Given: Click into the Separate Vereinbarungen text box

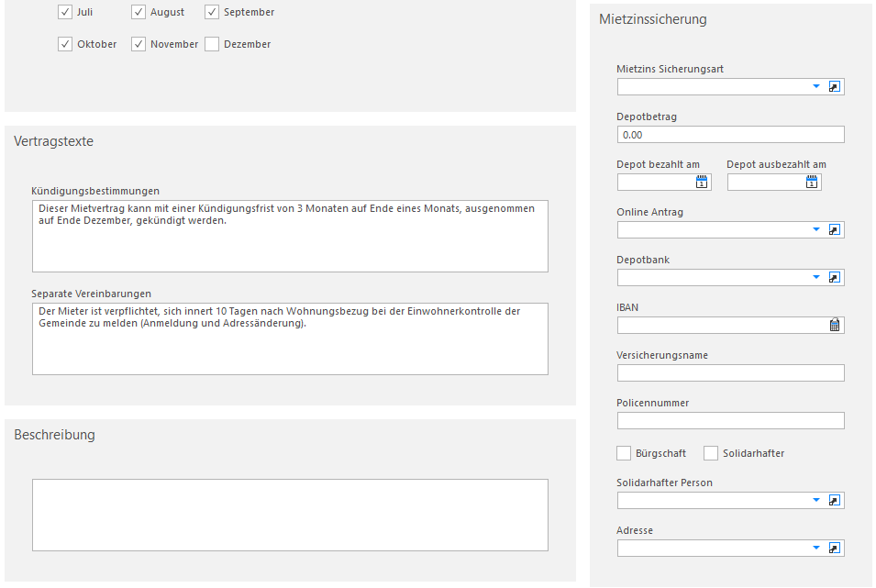Looking at the screenshot, I should coord(290,339).
